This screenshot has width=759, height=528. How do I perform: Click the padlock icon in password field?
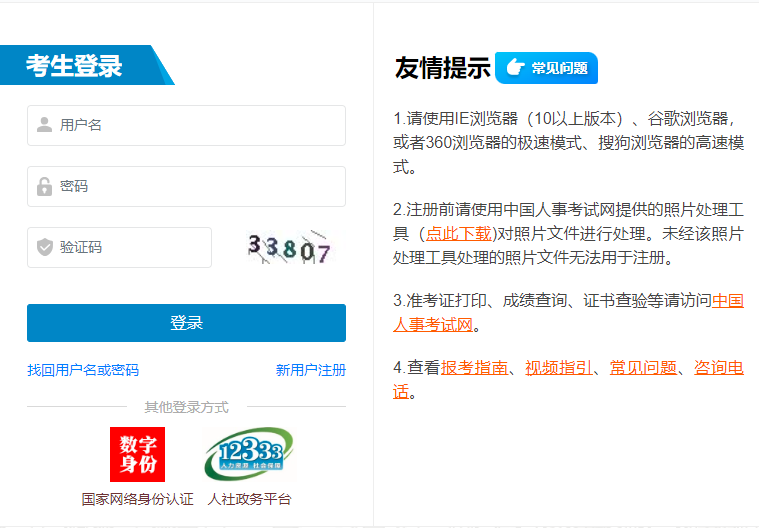coord(44,186)
